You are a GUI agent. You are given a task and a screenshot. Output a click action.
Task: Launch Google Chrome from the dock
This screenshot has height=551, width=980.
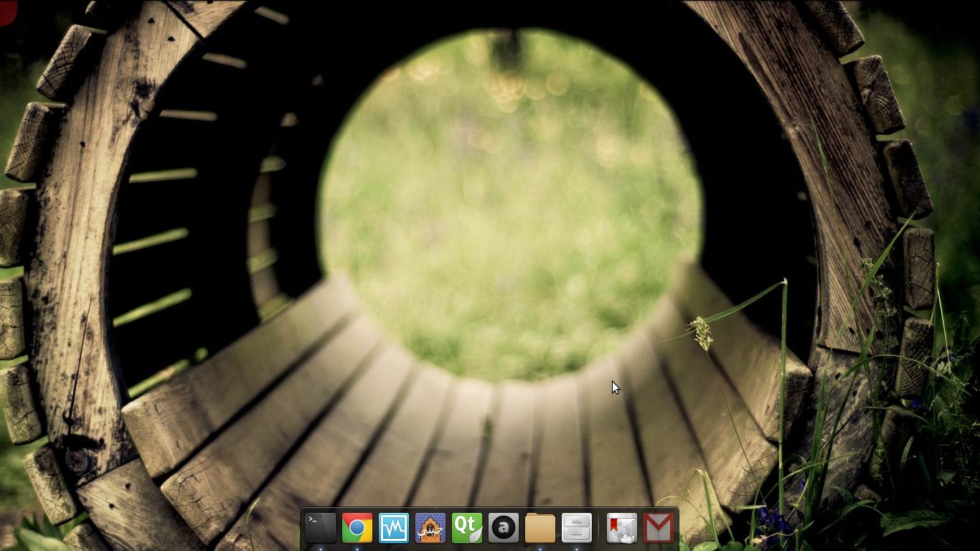tap(357, 528)
